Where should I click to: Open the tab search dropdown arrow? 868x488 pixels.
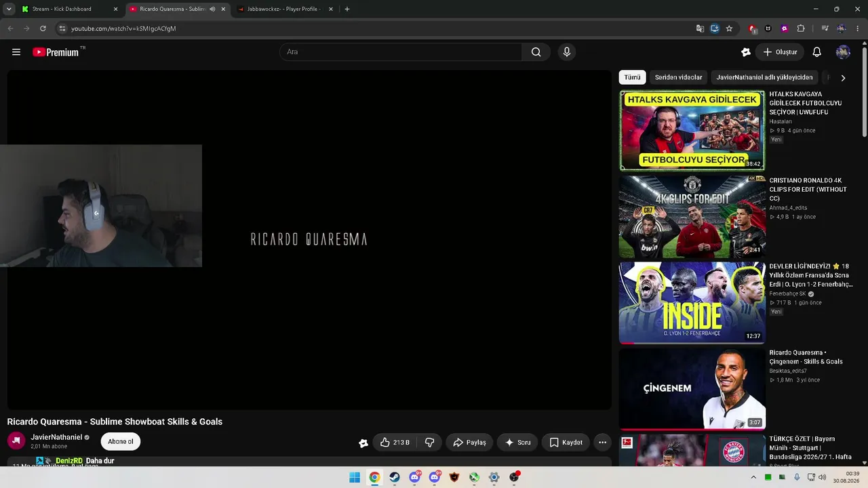point(9,9)
